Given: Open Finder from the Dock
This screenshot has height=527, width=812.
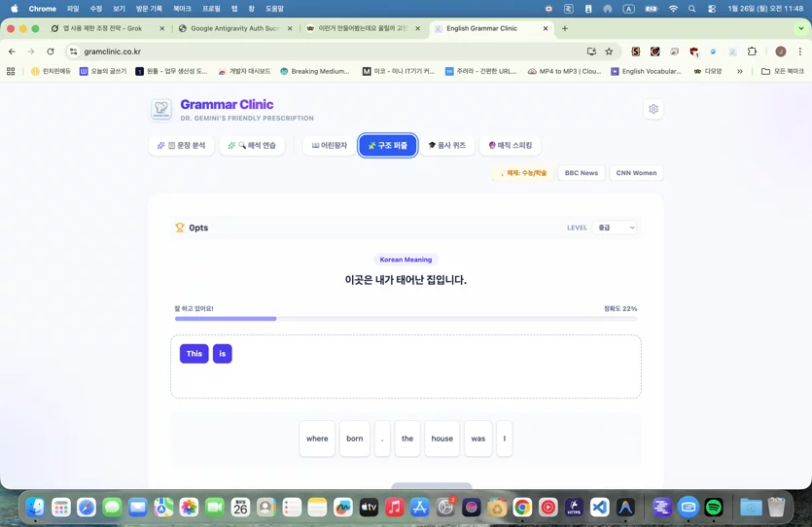Looking at the screenshot, I should (35, 508).
